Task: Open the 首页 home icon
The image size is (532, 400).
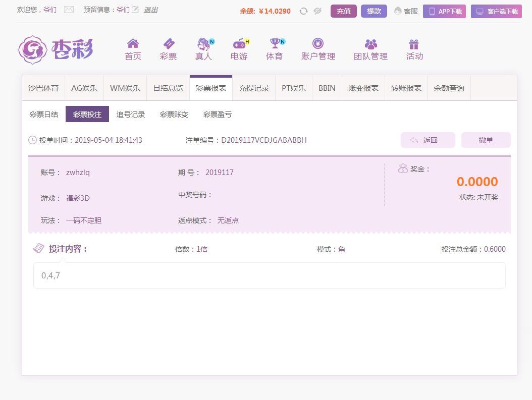Action: coord(133,44)
